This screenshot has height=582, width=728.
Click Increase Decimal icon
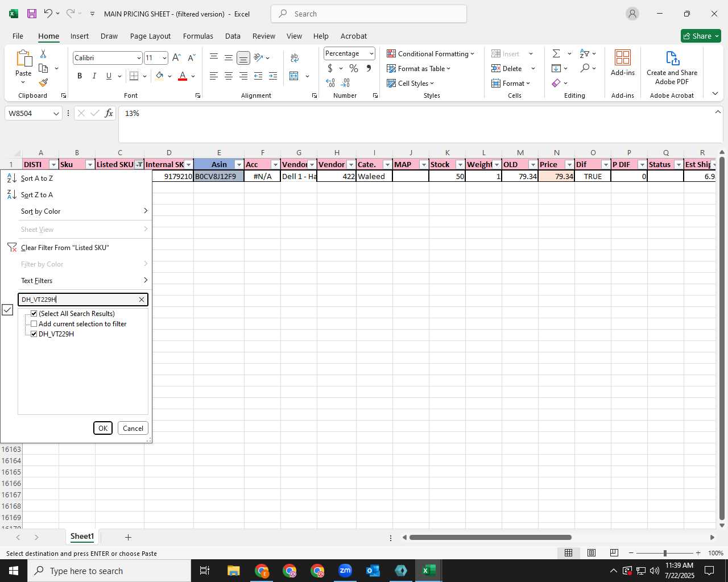coord(330,83)
